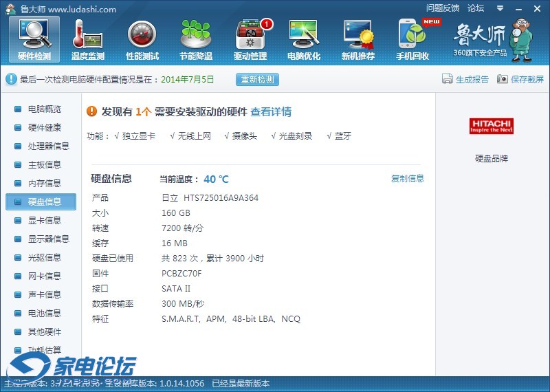Open the 新机推荐 icon

point(358,39)
